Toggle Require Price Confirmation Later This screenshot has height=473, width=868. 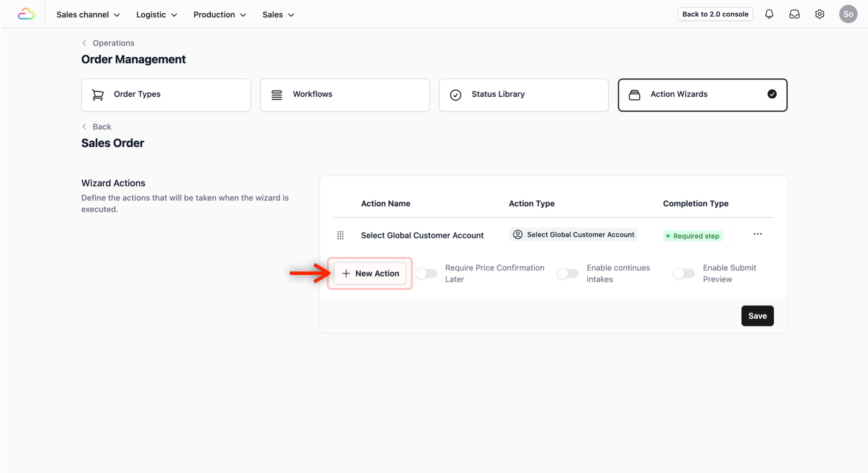click(426, 274)
